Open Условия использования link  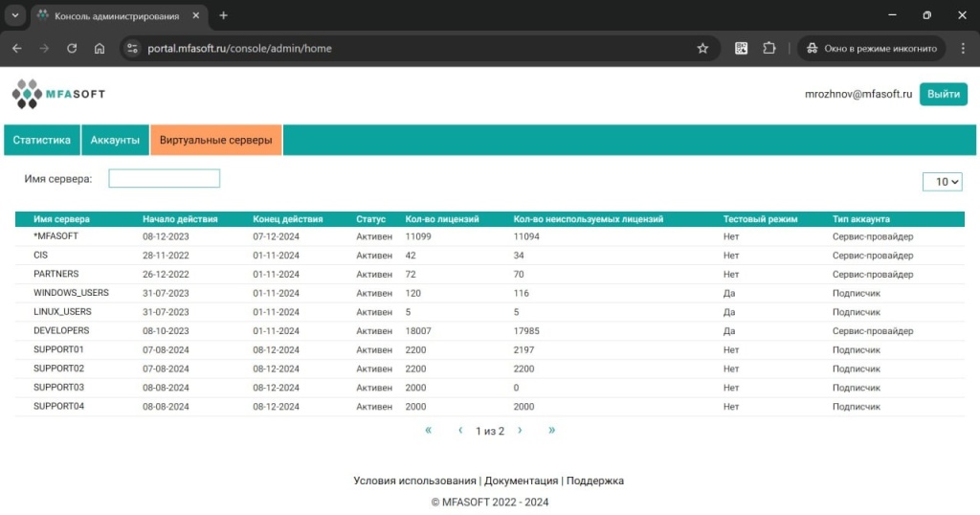(x=414, y=481)
